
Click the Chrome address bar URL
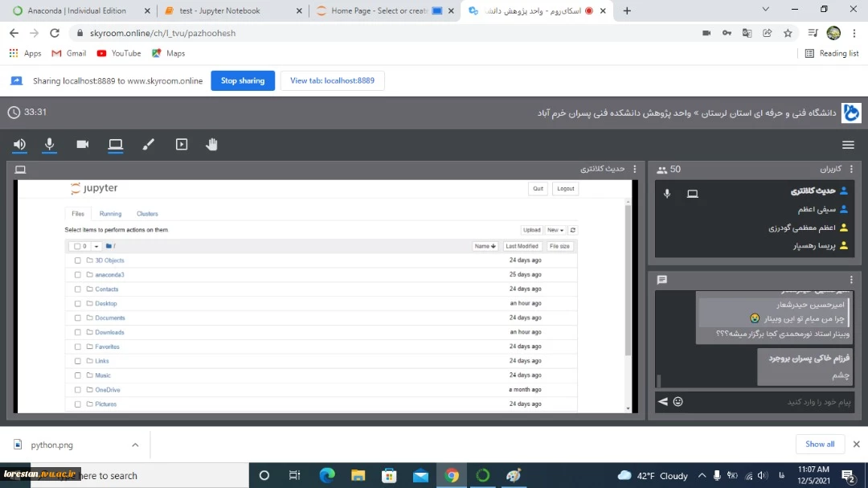162,33
